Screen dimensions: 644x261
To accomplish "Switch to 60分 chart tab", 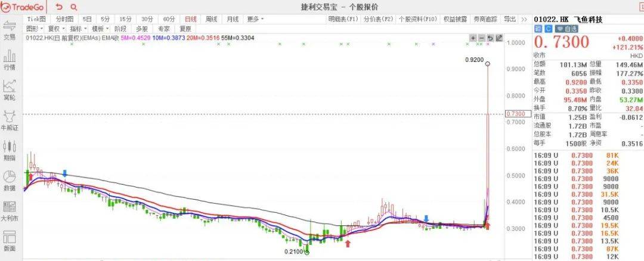I will coord(169,19).
